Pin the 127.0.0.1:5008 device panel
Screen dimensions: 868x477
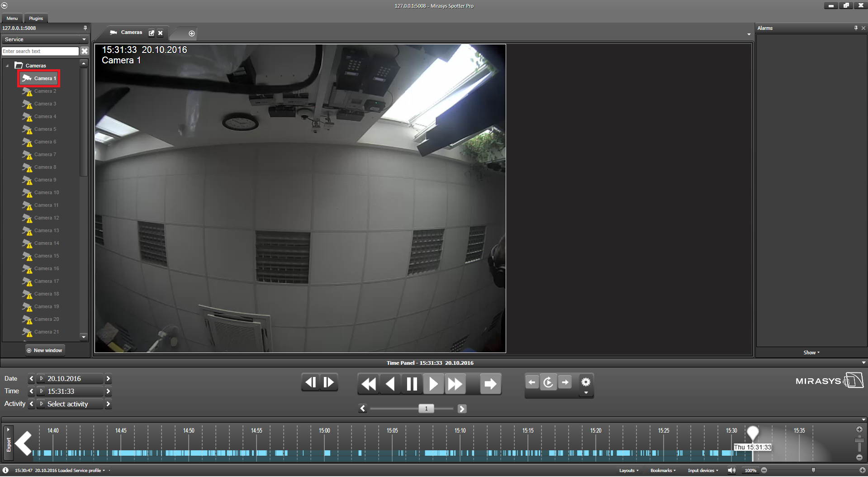coord(85,28)
